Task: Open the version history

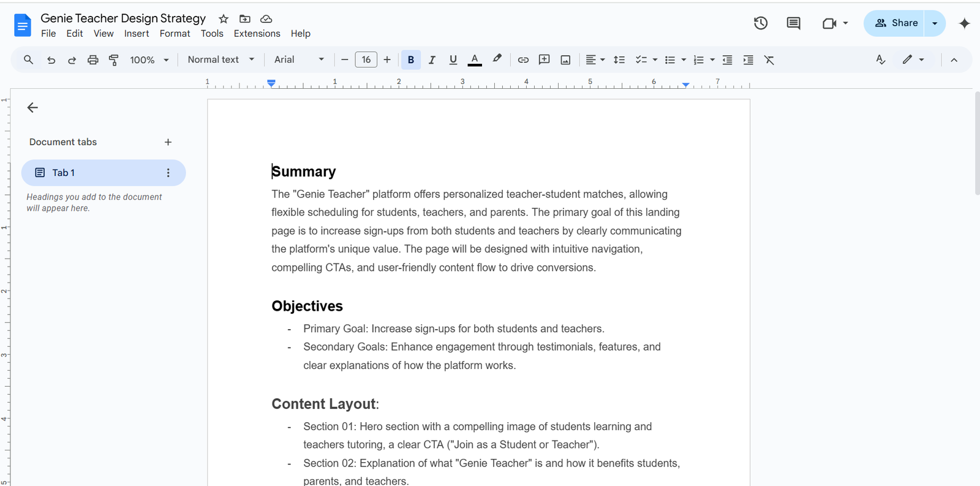Action: coord(761,23)
